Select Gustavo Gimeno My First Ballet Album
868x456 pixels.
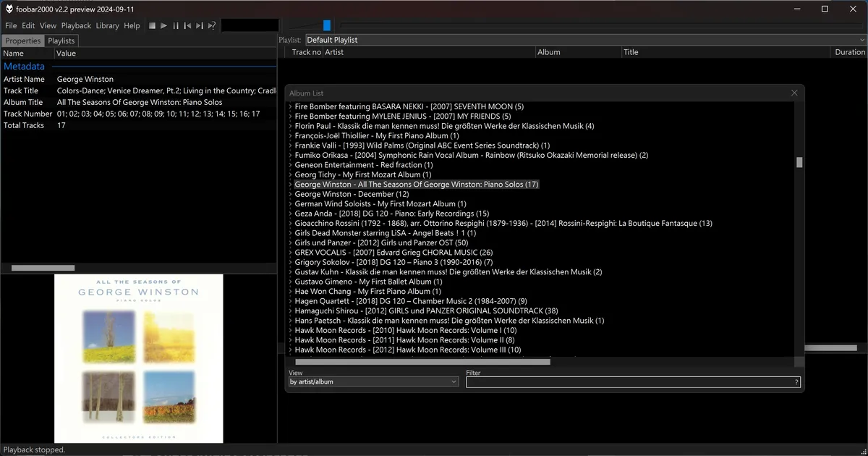(368, 282)
